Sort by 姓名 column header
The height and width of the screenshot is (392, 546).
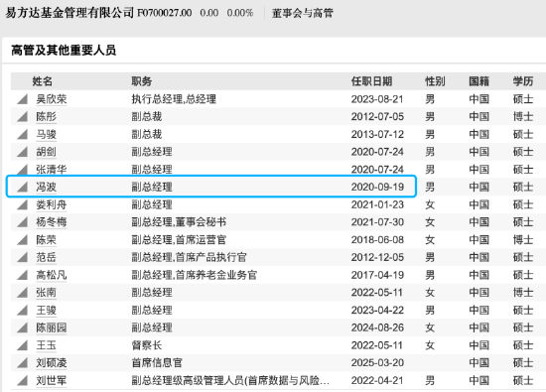[x=43, y=81]
